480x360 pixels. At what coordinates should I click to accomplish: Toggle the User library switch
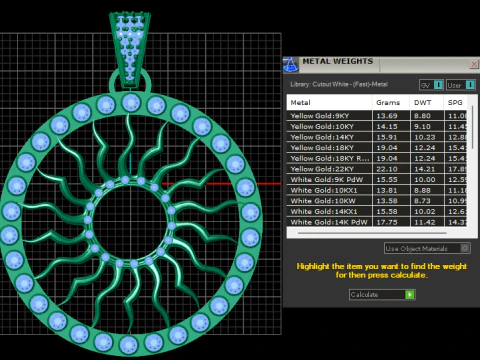click(461, 85)
